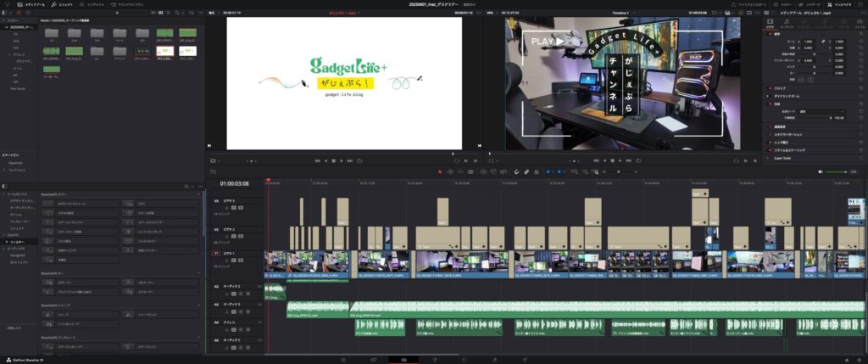Stop playback in the timeline viewer
Viewport: 868px width, 364px height.
[612, 160]
